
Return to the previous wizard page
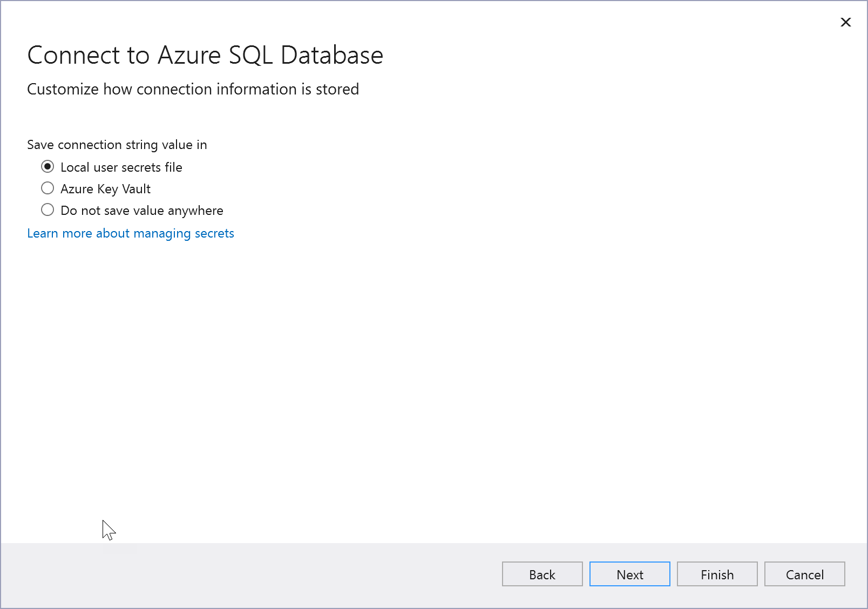tap(542, 574)
